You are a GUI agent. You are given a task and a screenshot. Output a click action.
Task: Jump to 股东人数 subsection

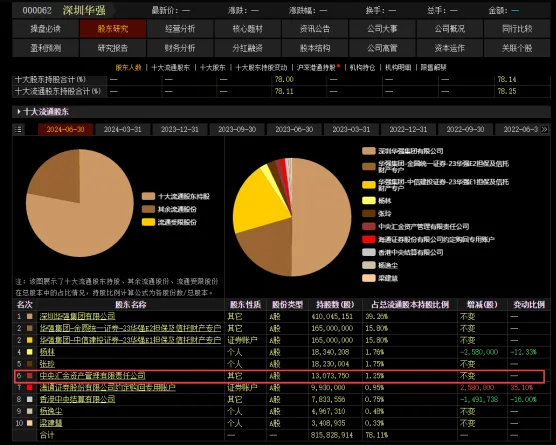click(128, 67)
